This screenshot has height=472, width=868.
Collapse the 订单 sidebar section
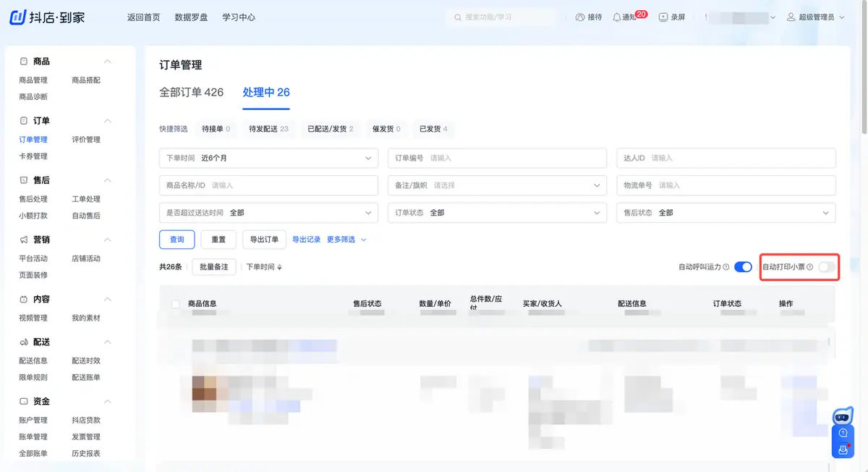coord(108,121)
